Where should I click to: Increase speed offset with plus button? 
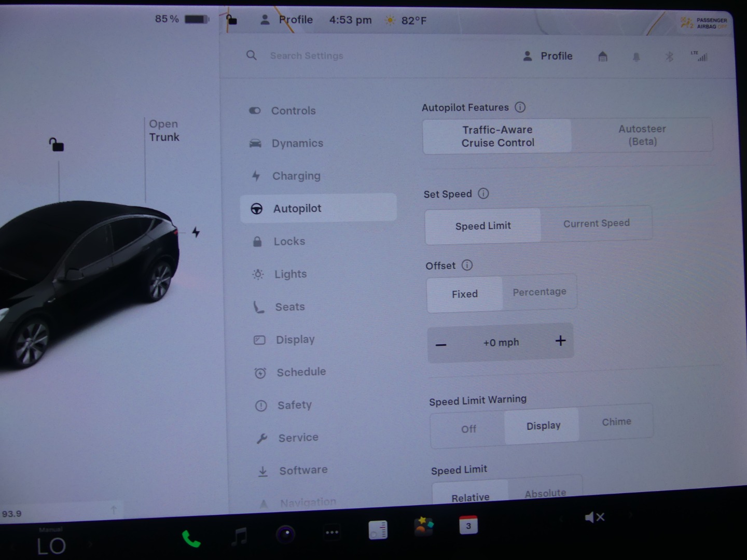560,341
